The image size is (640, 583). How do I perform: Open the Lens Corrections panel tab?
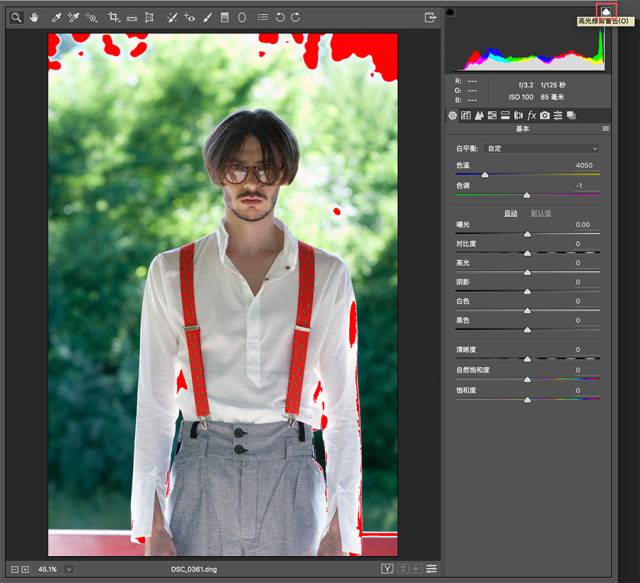(518, 116)
